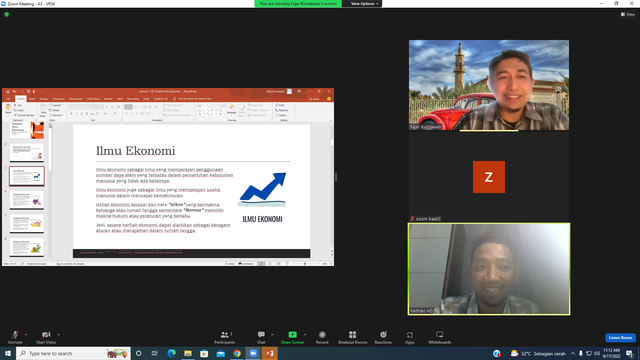Select slide 4 thumbnail in PowerPoint panel
The image size is (640, 360).
tap(27, 200)
